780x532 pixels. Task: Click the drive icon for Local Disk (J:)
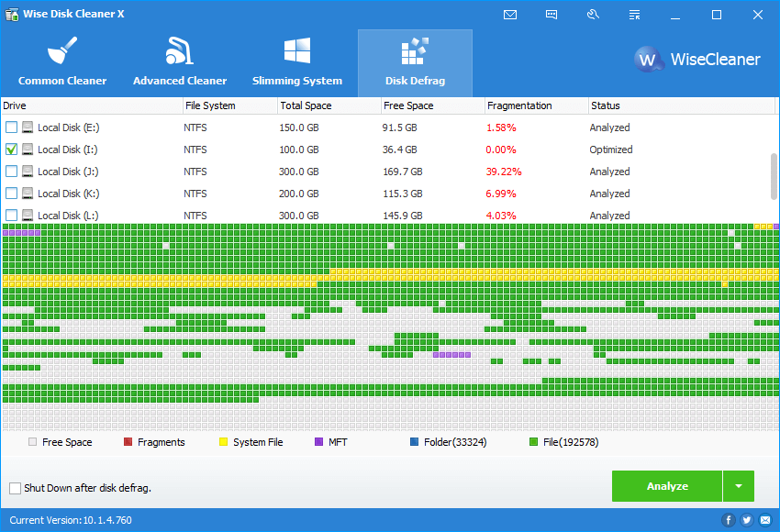pyautogui.click(x=28, y=171)
